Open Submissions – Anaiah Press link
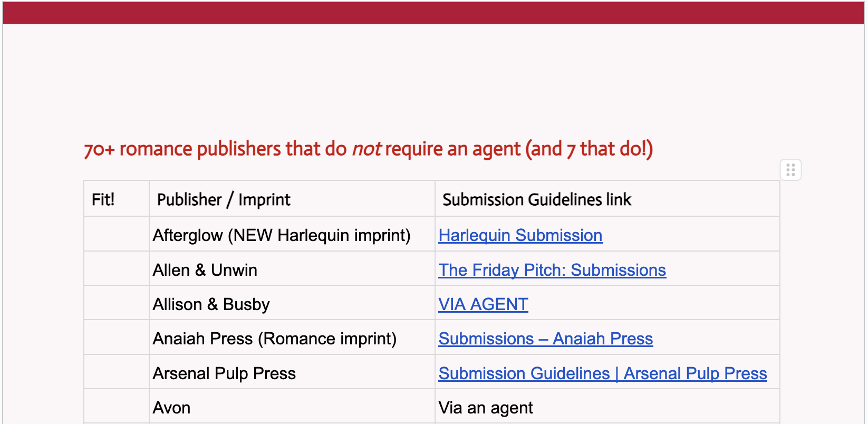Image resolution: width=868 pixels, height=424 pixels. pos(545,339)
